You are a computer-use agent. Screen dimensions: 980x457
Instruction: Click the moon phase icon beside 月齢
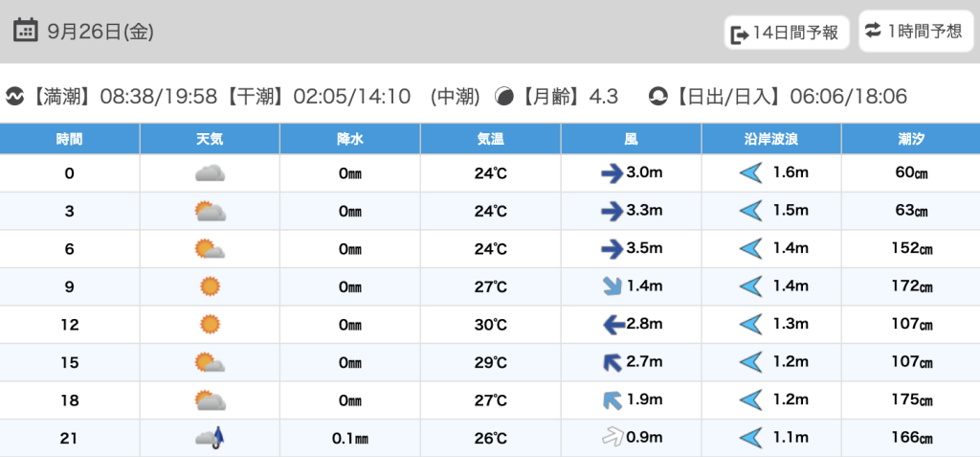click(x=503, y=97)
